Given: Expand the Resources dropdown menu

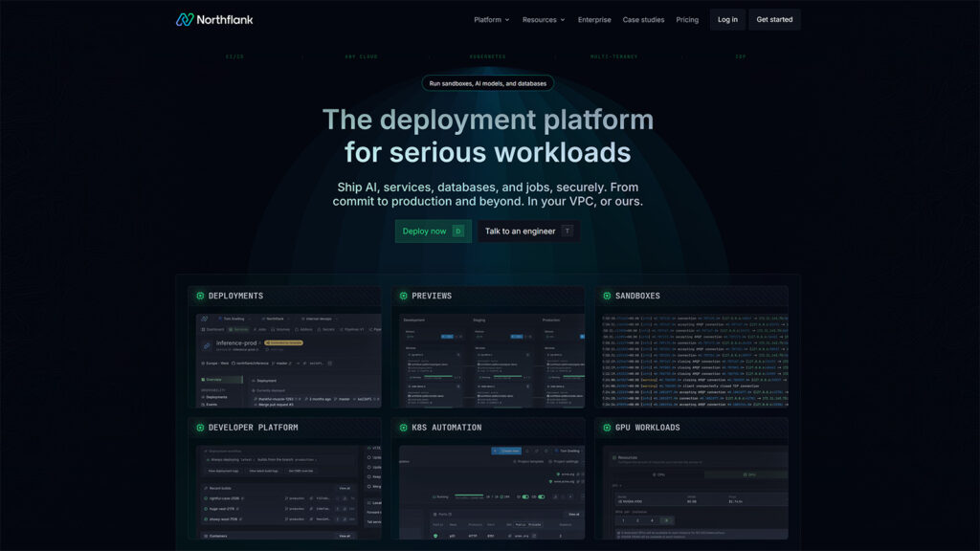Looking at the screenshot, I should pyautogui.click(x=544, y=19).
